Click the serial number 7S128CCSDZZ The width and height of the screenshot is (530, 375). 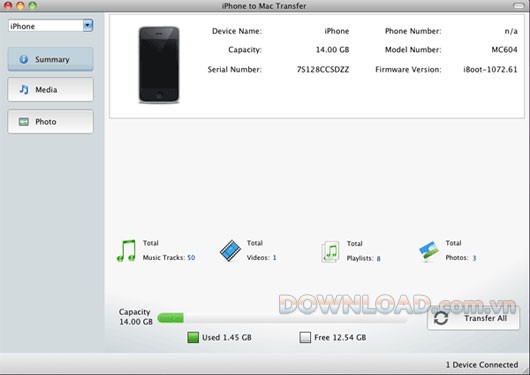323,70
